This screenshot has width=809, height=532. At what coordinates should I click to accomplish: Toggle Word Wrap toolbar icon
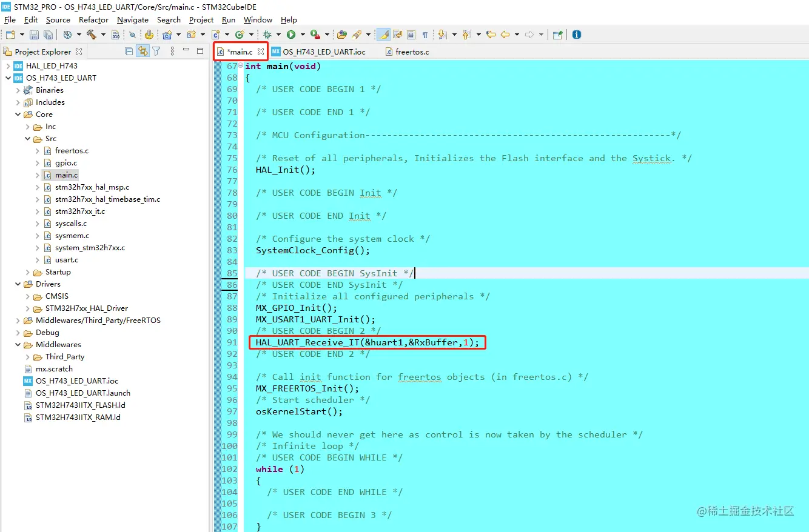tap(397, 35)
